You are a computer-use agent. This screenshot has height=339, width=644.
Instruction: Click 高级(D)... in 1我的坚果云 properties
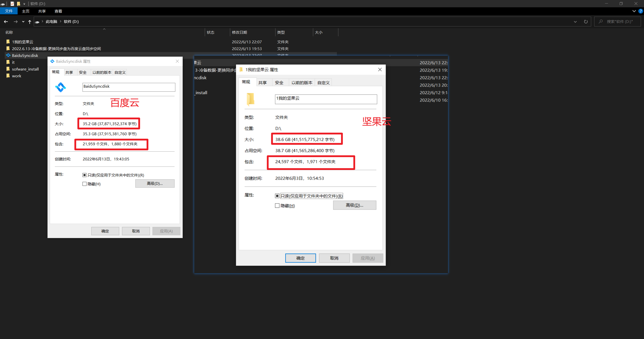(355, 205)
